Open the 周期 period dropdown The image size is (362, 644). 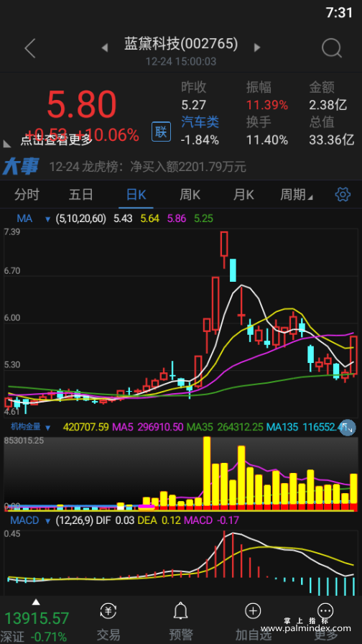[x=297, y=194]
